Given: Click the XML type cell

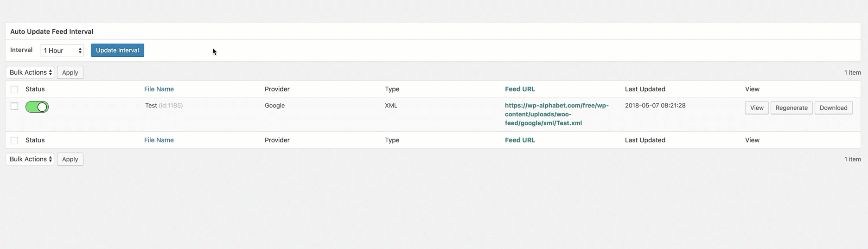Looking at the screenshot, I should point(391,105).
